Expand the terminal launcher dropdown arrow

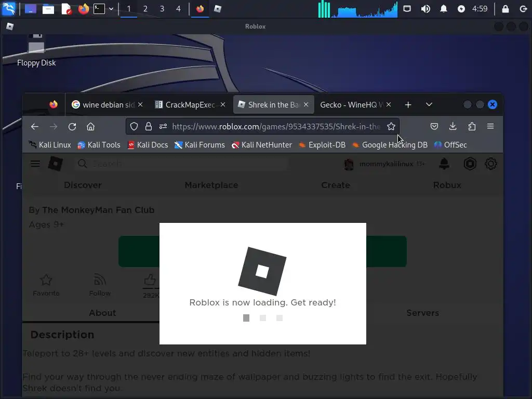[111, 9]
